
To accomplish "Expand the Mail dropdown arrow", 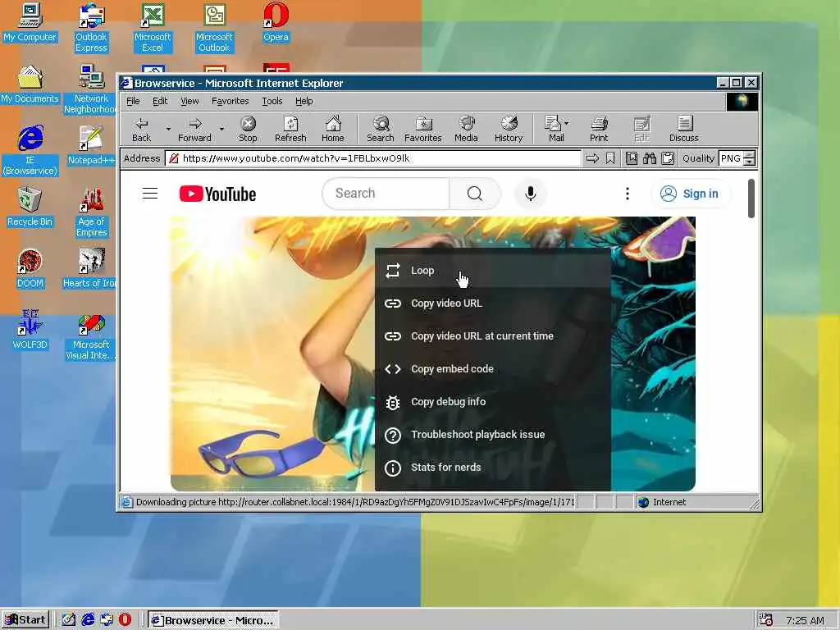I will click(567, 123).
